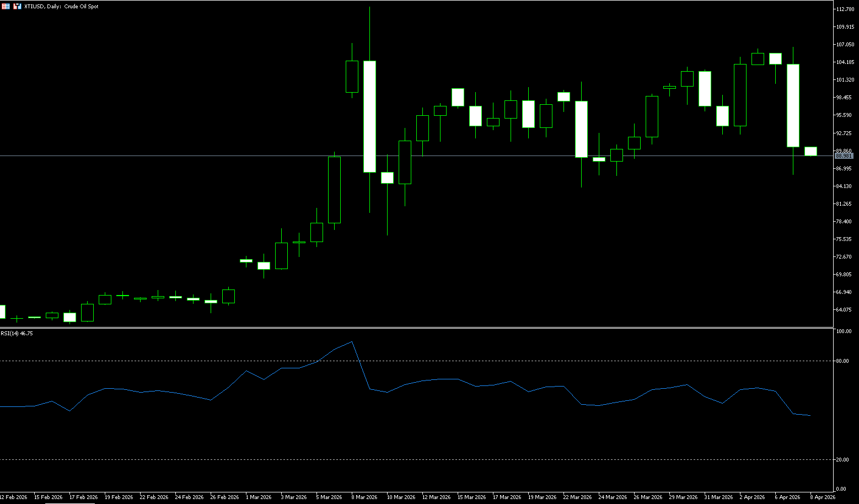Click the 64.075 label on price scale

[x=844, y=310]
